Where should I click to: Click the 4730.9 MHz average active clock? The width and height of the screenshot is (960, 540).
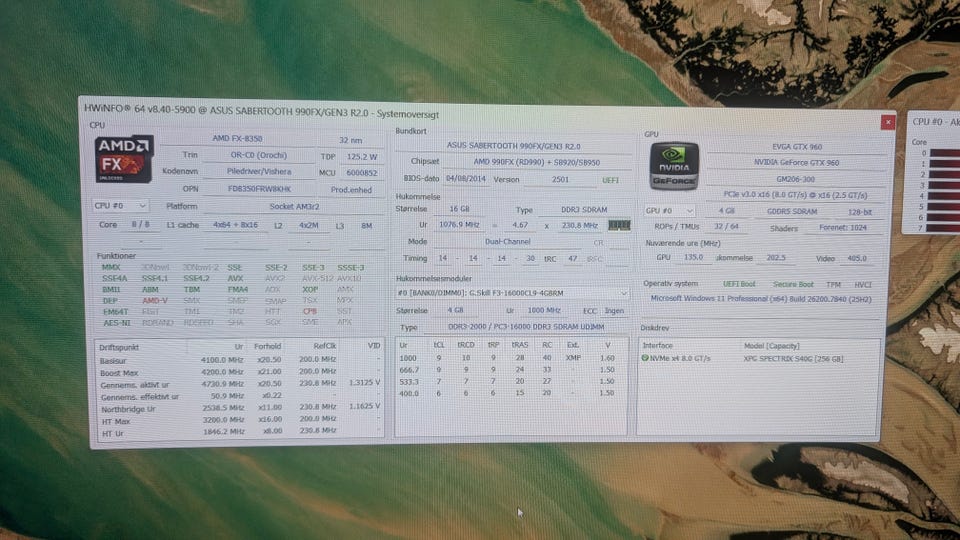(x=222, y=384)
